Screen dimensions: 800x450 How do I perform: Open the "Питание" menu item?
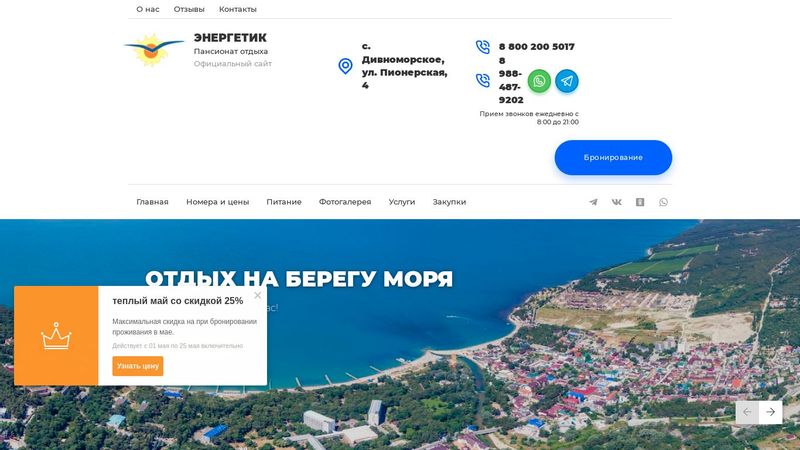point(284,202)
